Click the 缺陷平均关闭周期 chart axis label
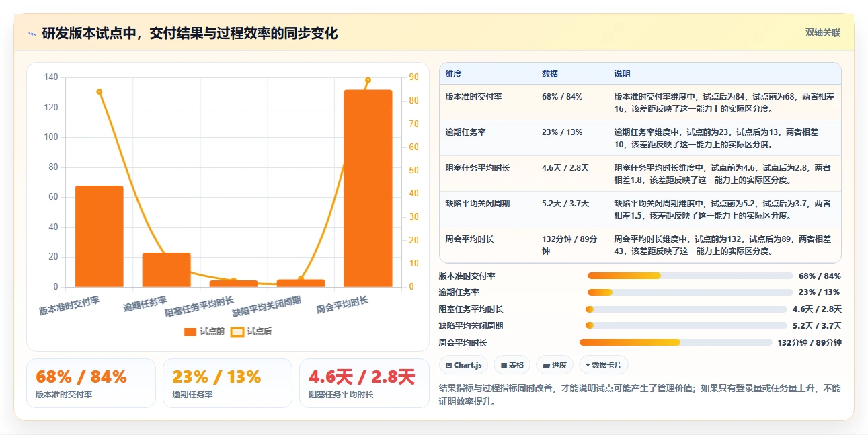868x435 pixels. [x=266, y=307]
